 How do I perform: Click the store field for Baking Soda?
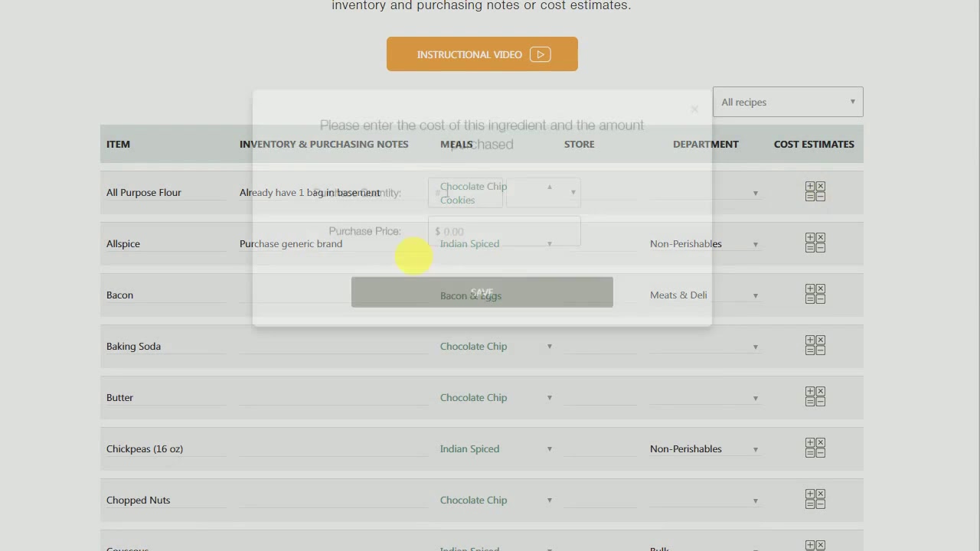600,347
